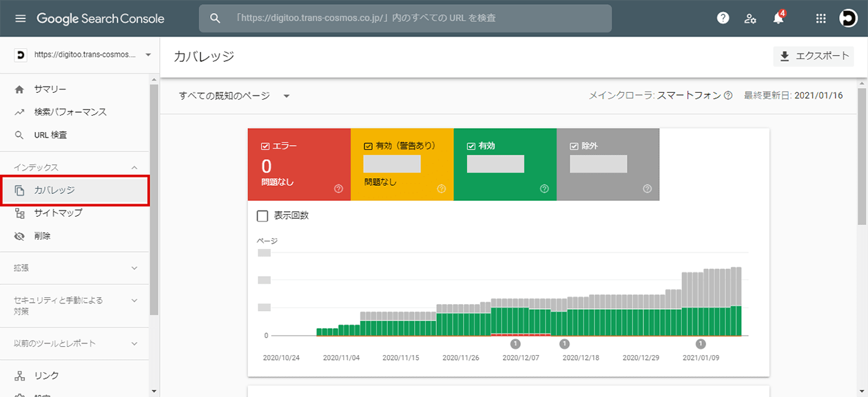Open the help question mark icon
This screenshot has width=868, height=397.
click(x=723, y=19)
